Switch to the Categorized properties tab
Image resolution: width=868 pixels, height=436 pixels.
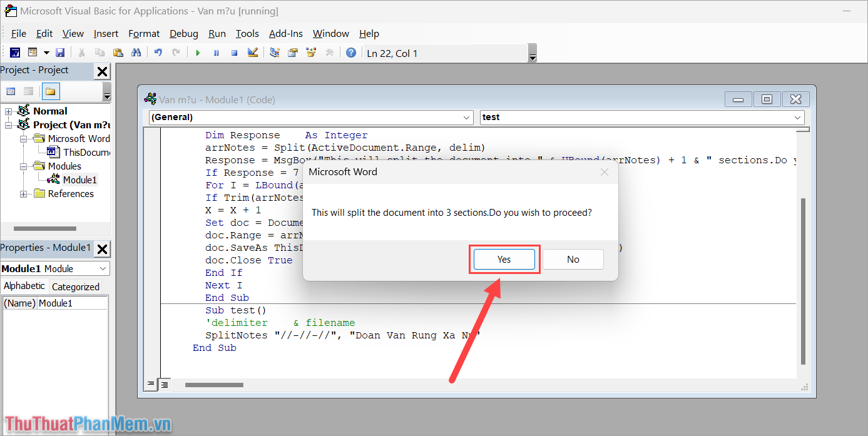(x=75, y=286)
